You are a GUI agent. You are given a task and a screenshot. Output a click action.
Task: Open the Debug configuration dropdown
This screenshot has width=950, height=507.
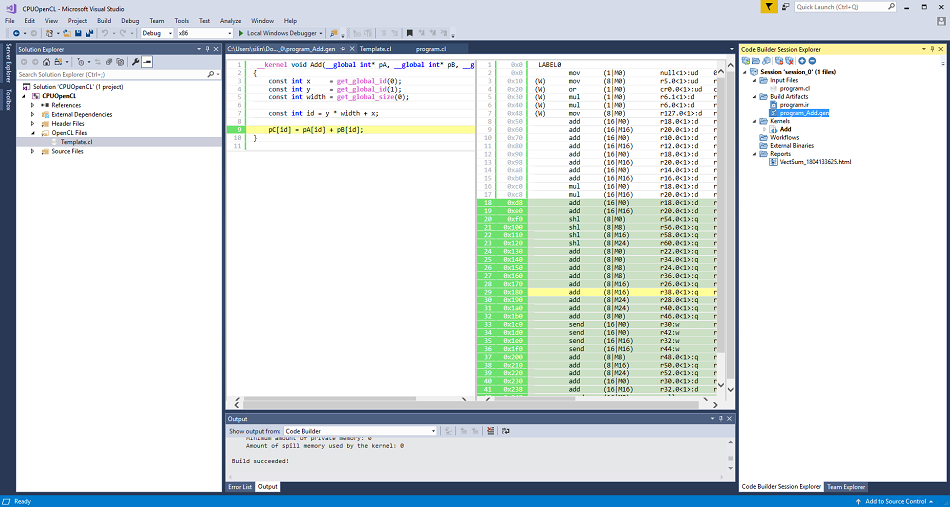[x=155, y=33]
